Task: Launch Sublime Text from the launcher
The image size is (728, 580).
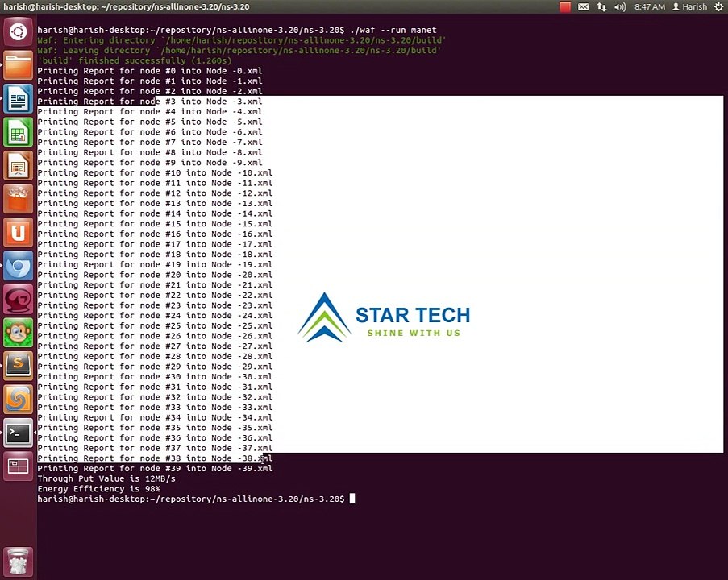Action: 18,366
